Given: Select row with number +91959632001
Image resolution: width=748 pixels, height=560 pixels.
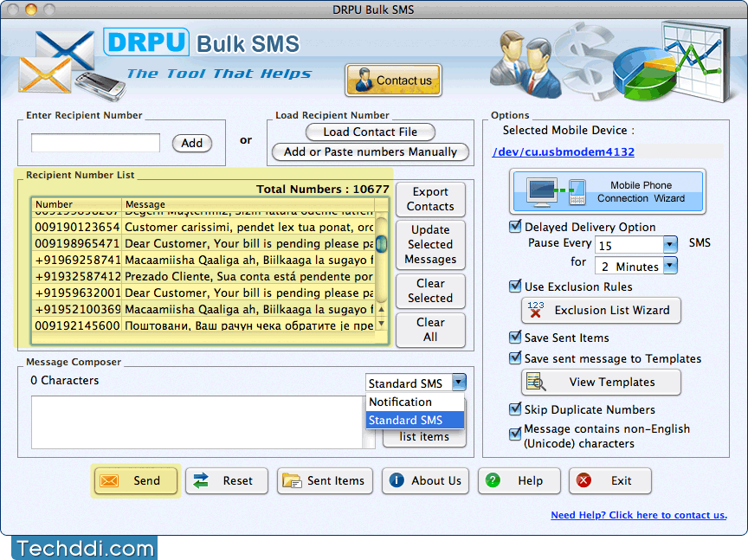Looking at the screenshot, I should point(204,293).
